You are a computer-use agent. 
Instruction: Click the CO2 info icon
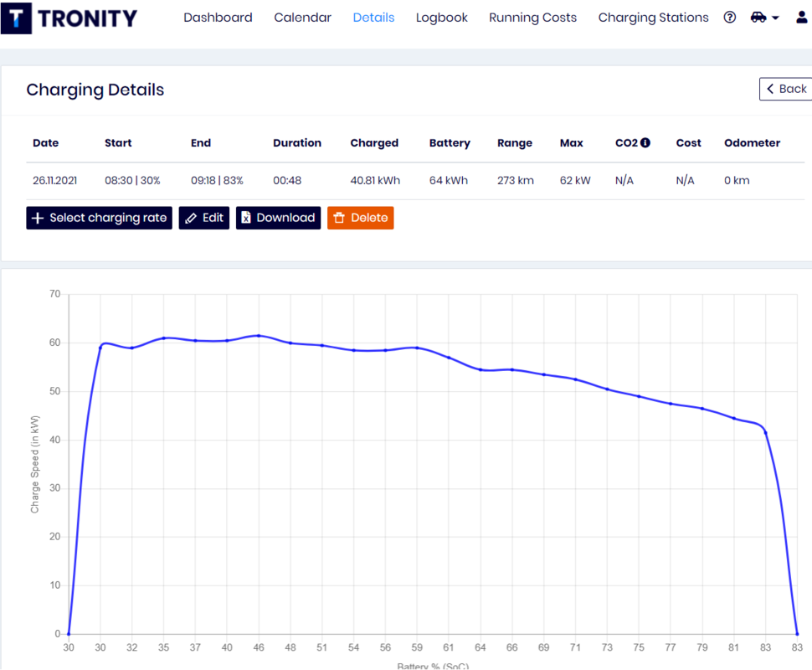pos(645,143)
